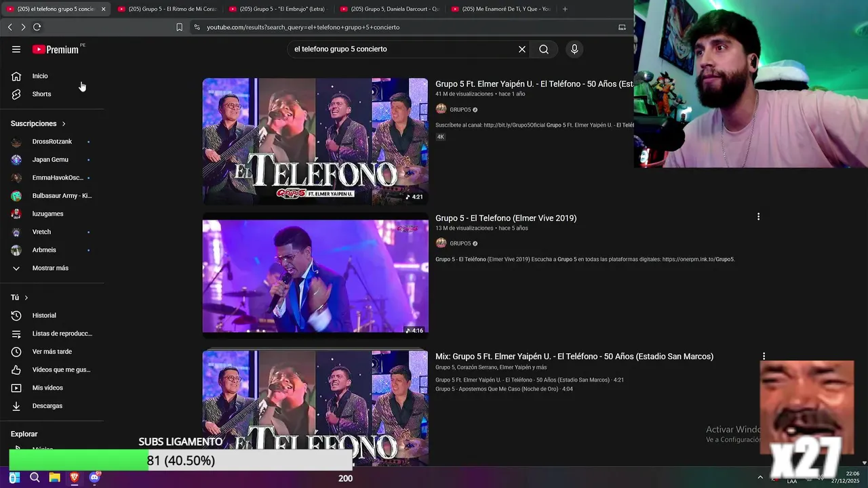Click the search field text
868x488 pixels.
[x=340, y=49]
